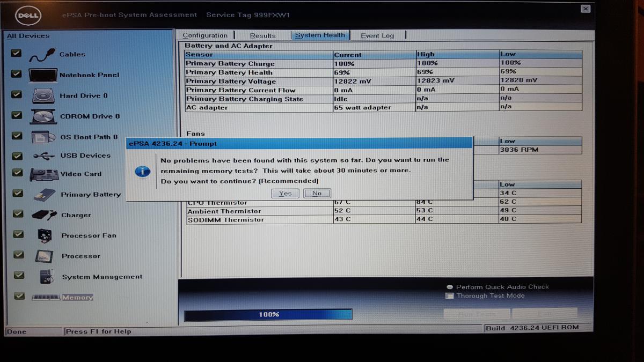Image resolution: width=644 pixels, height=362 pixels.
Task: Select the Notebook Panel icon
Action: pyautogui.click(x=43, y=75)
